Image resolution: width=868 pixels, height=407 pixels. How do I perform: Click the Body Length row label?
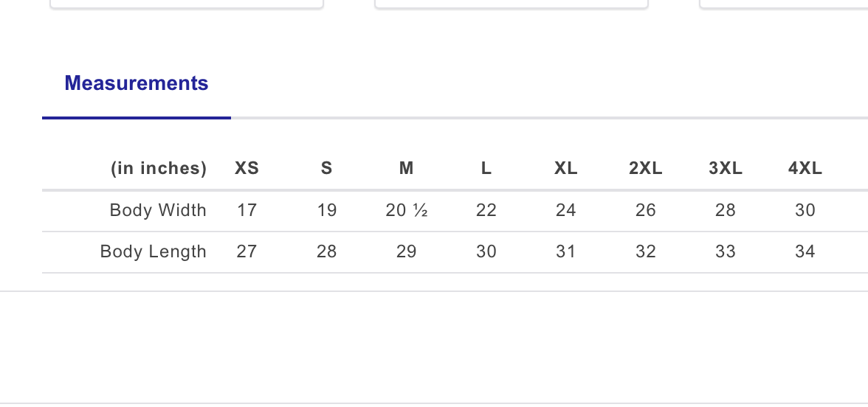click(x=154, y=252)
